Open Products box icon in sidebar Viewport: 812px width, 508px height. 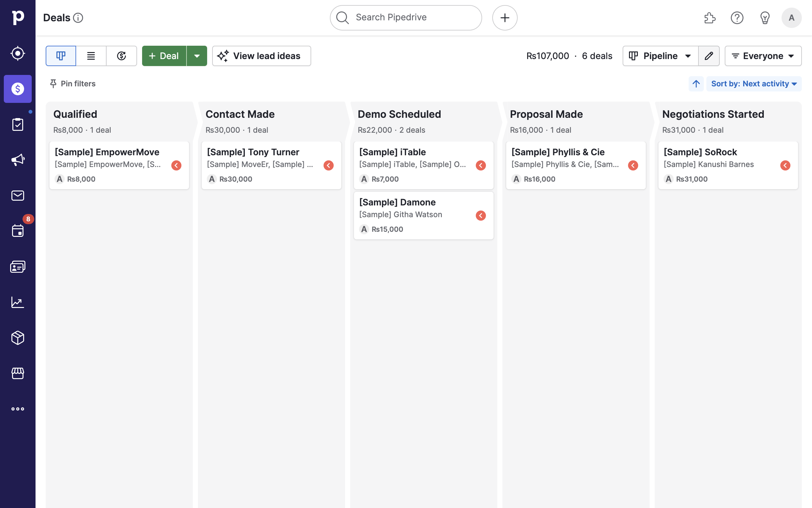pyautogui.click(x=17, y=338)
